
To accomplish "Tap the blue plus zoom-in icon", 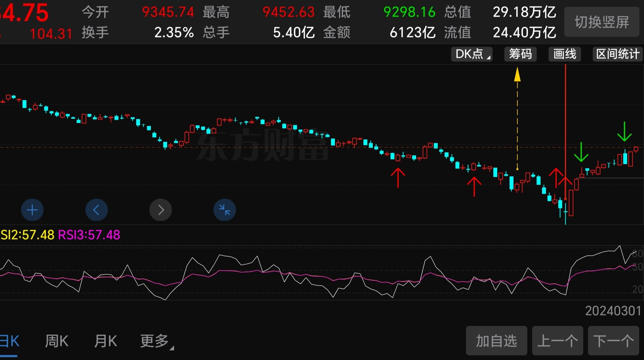I will pyautogui.click(x=32, y=210).
